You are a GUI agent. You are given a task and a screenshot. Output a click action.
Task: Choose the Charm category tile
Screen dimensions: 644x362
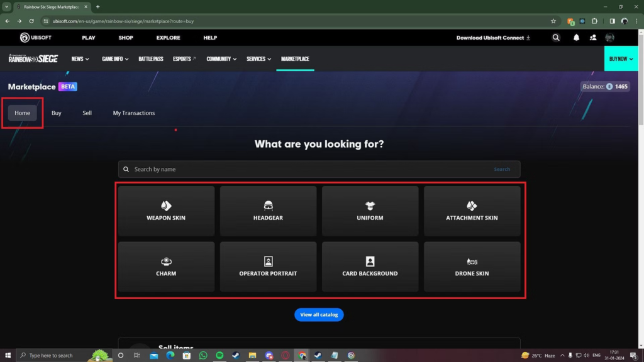pyautogui.click(x=166, y=266)
